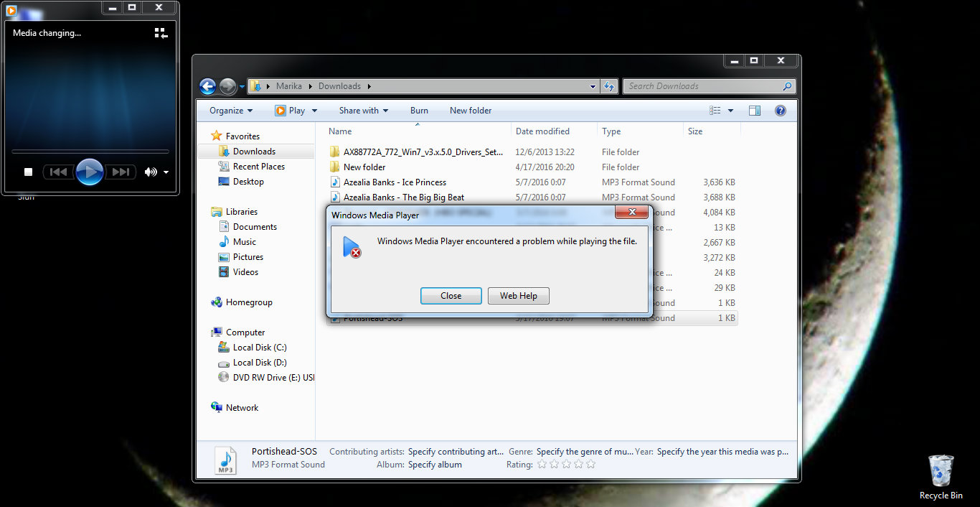Open the Pictures library

click(248, 257)
